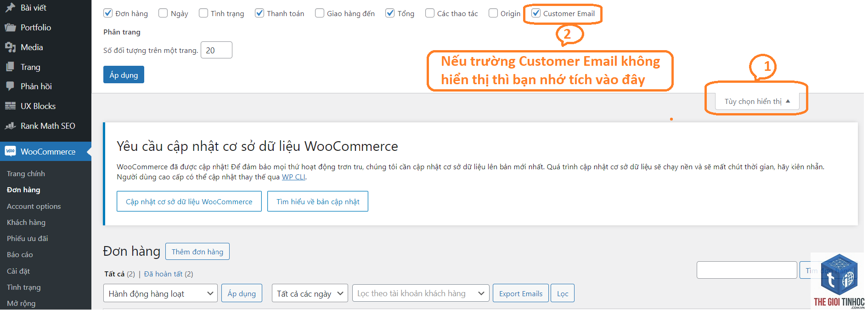
Task: Go to Trang chính submenu
Action: [x=26, y=174]
